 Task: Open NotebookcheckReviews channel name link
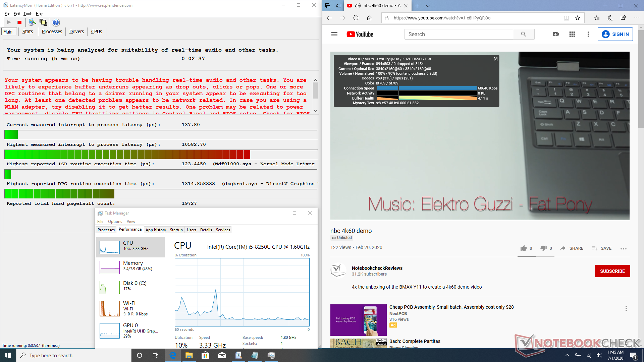(x=377, y=268)
